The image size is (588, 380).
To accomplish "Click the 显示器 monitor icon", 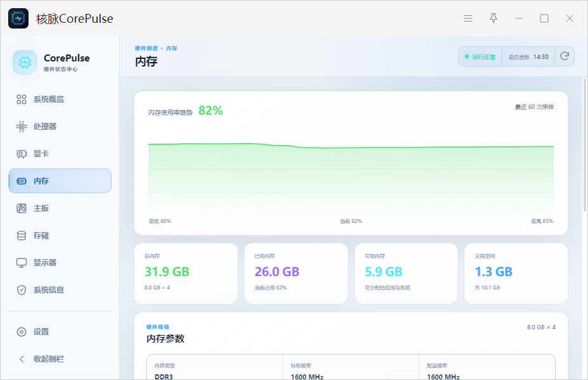I will click(22, 263).
